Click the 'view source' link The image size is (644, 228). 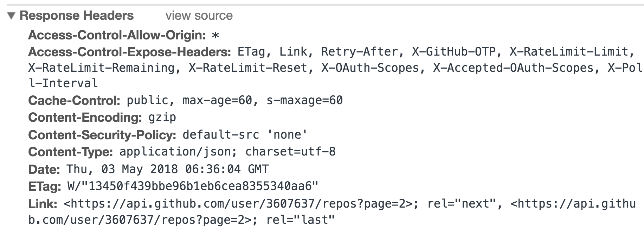point(199,16)
